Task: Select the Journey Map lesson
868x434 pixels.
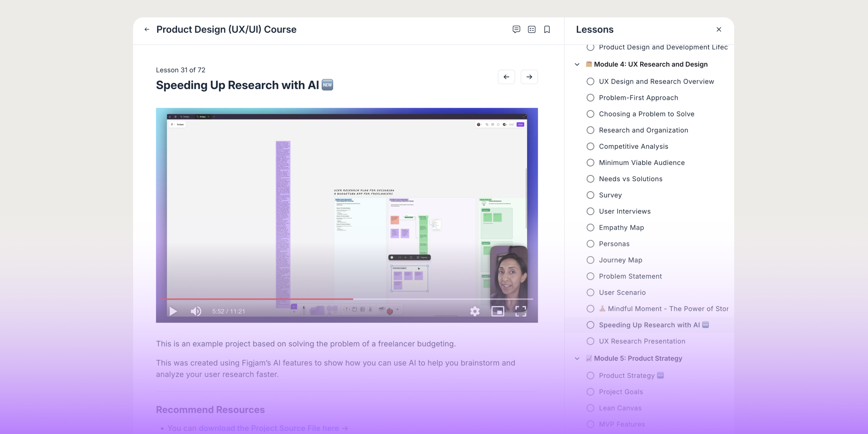Action: coord(620,260)
